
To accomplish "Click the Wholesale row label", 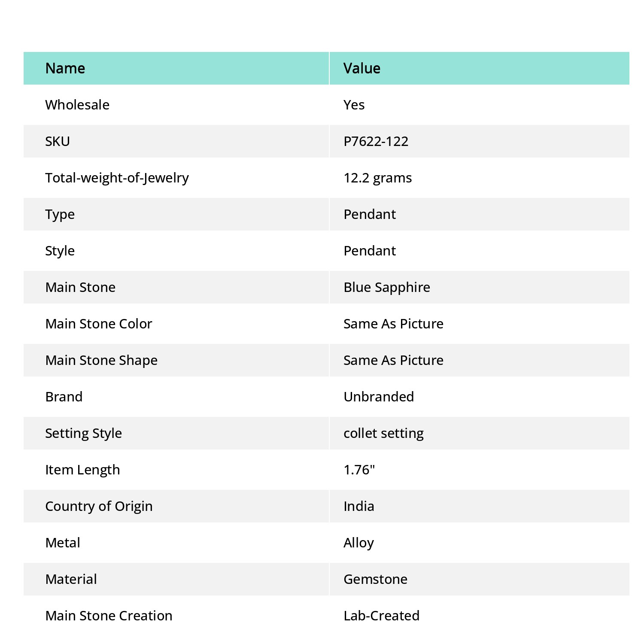I will [77, 105].
